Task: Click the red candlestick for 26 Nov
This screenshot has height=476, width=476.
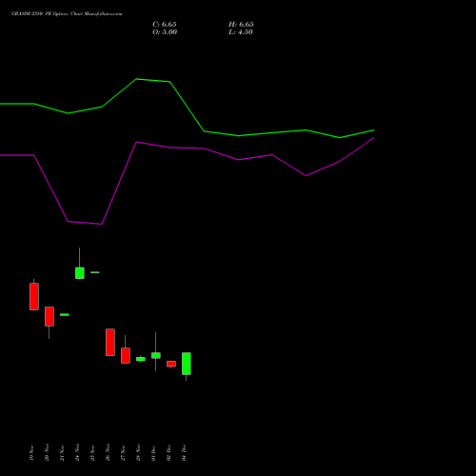Action: [110, 342]
